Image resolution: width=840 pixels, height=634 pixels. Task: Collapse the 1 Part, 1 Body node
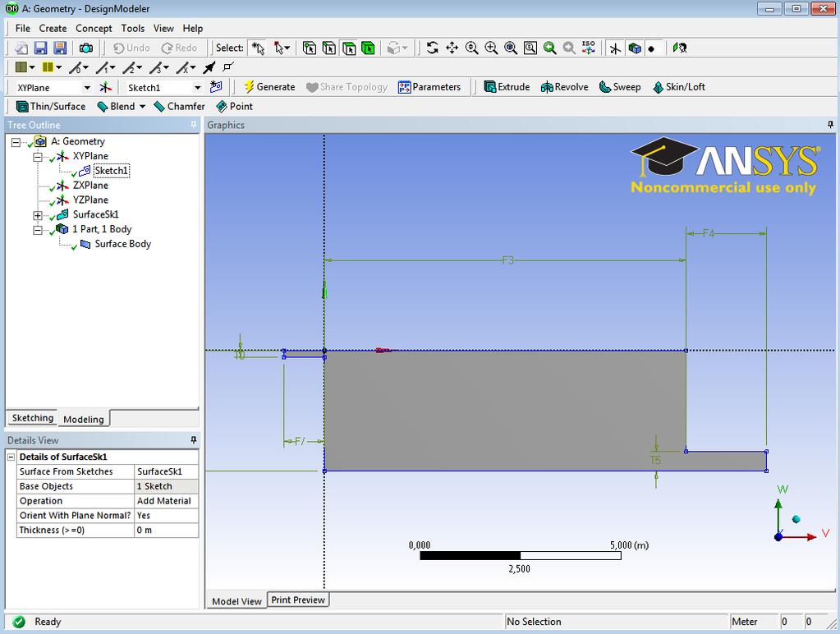click(x=38, y=230)
